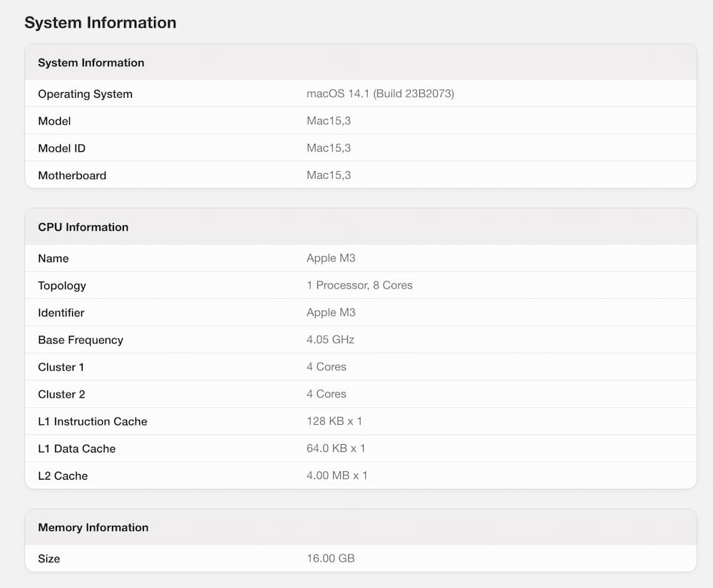Click the 'Name' row label
Screen dimensions: 713x588
click(53, 258)
